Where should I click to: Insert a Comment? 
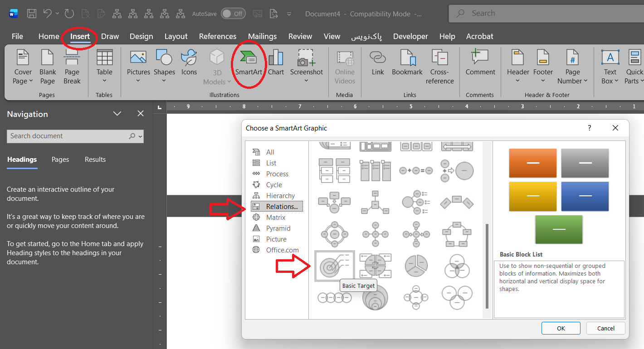point(480,63)
